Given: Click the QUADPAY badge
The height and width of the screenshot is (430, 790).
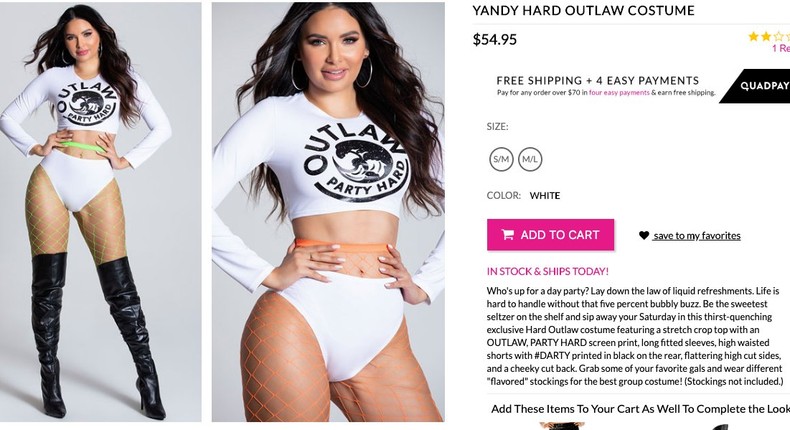Looking at the screenshot, I should (756, 86).
